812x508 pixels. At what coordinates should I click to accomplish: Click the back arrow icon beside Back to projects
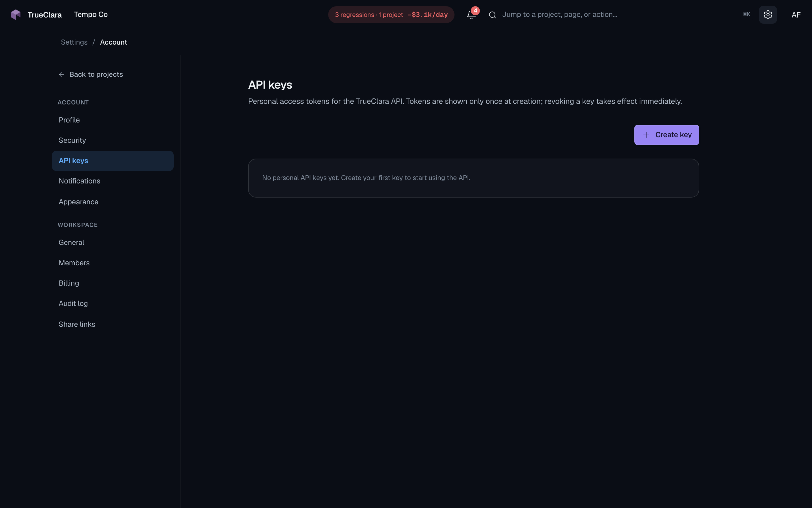[61, 75]
